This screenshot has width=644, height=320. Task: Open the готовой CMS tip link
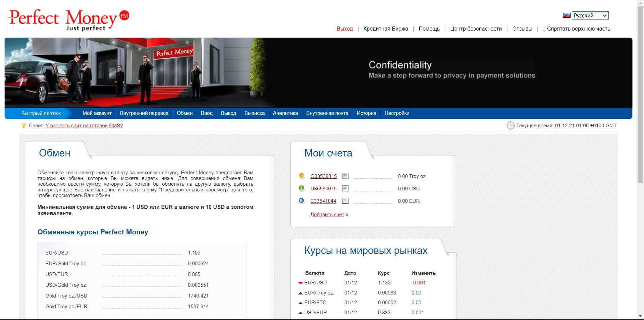click(x=84, y=126)
